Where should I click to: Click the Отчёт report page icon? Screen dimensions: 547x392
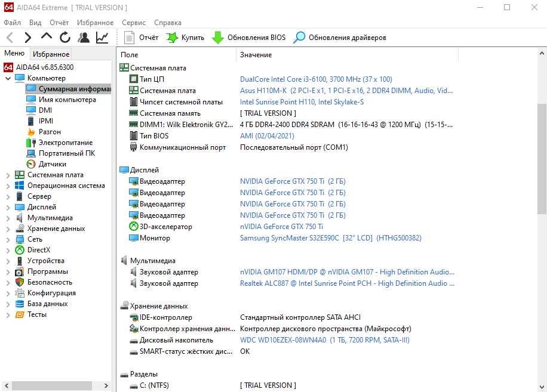tap(129, 37)
